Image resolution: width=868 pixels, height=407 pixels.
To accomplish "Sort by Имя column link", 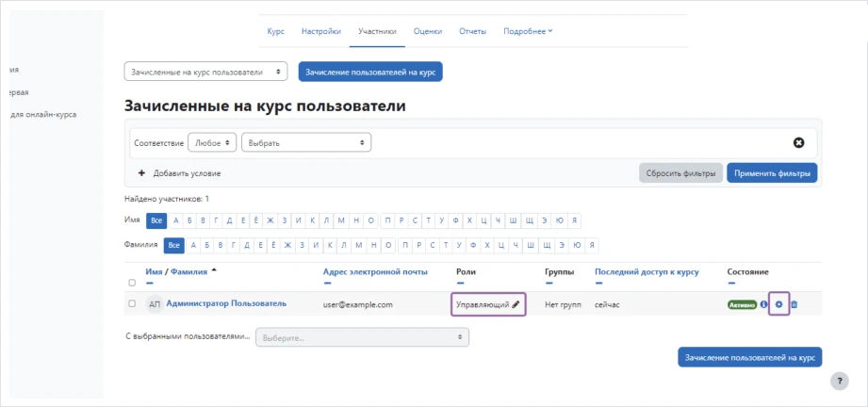I will (x=154, y=271).
